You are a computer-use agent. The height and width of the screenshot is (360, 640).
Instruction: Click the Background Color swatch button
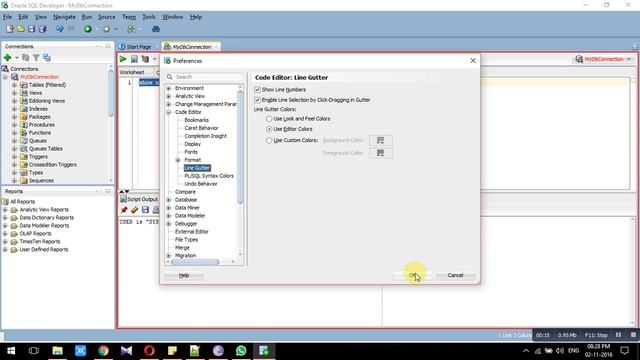(380, 140)
